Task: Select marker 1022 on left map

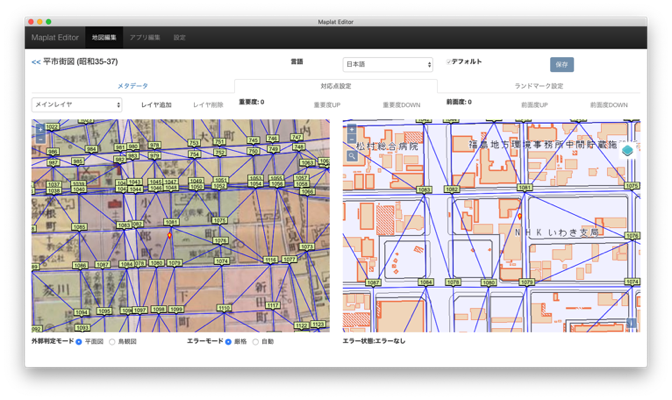Action: [x=52, y=127]
